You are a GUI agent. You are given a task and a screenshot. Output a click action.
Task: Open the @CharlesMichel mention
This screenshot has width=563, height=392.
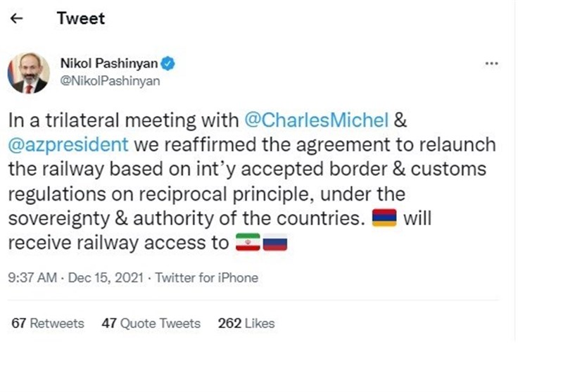click(x=316, y=120)
